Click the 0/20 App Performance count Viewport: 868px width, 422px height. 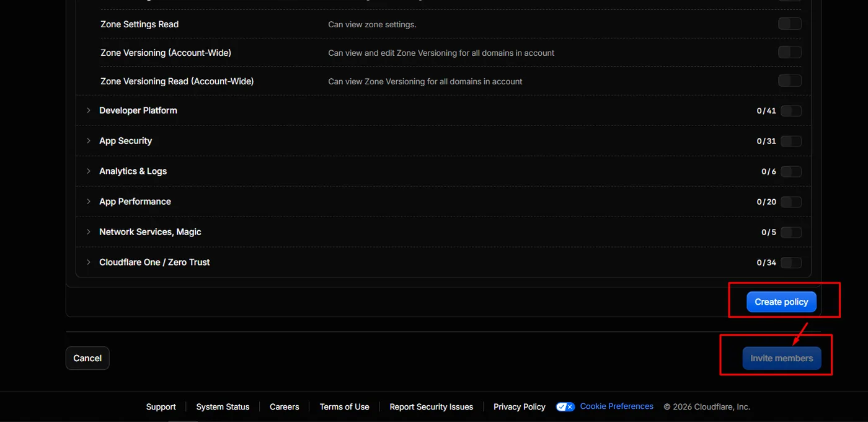click(x=766, y=202)
